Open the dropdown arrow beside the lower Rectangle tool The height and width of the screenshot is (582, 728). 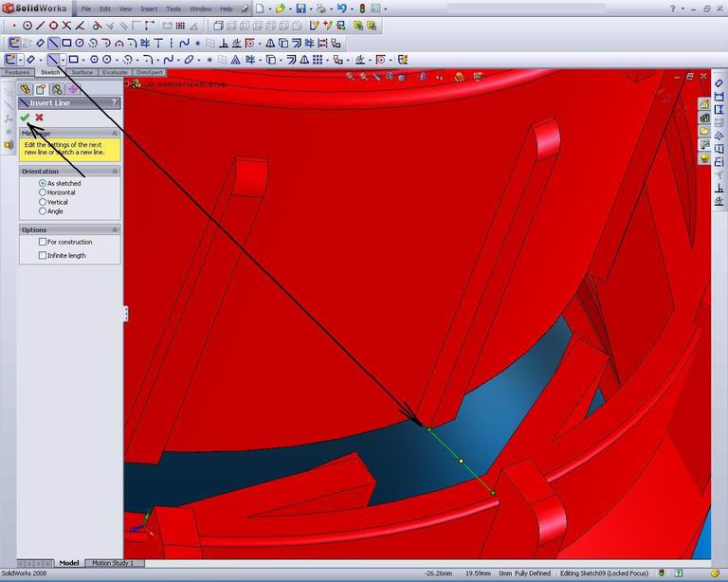point(83,60)
